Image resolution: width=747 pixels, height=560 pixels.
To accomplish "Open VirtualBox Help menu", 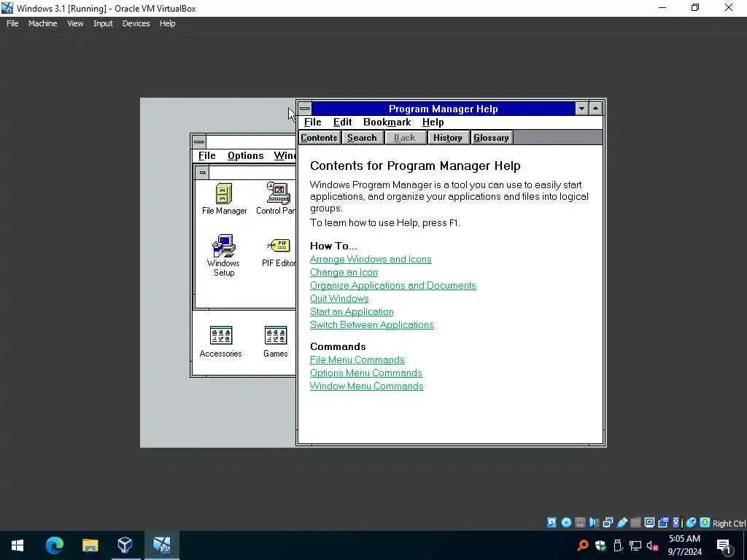I will coord(167,23).
